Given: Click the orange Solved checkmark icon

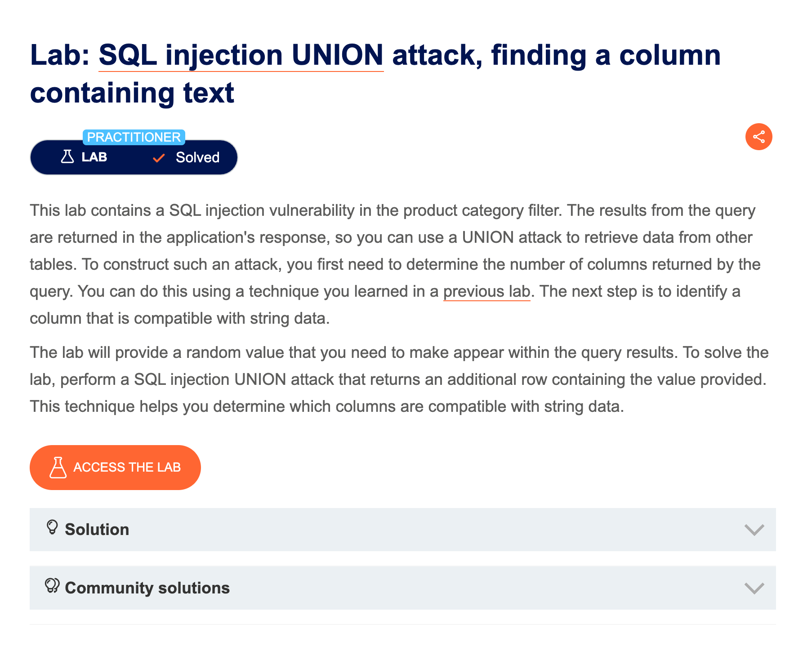Looking at the screenshot, I should [x=159, y=158].
